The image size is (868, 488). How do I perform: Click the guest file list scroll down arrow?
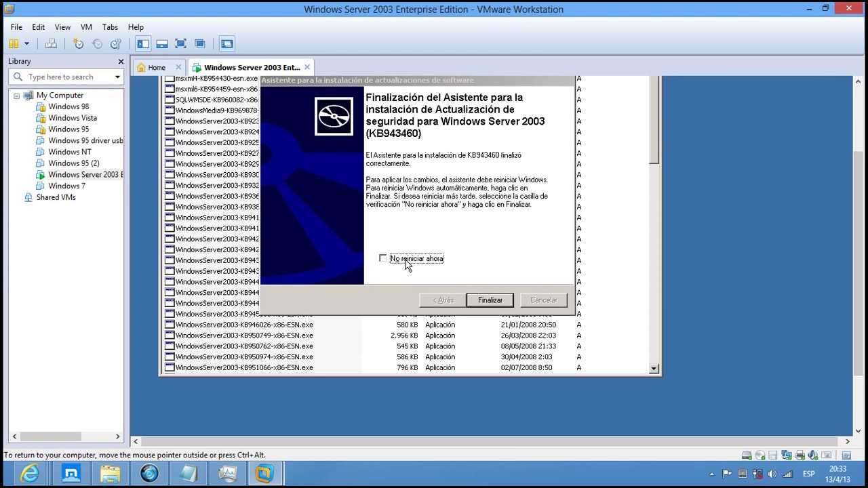[654, 369]
